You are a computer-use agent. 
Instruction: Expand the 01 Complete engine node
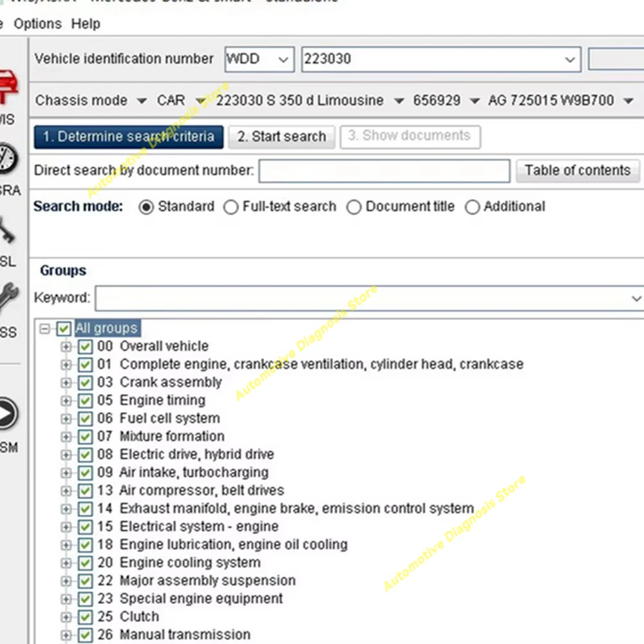66,365
